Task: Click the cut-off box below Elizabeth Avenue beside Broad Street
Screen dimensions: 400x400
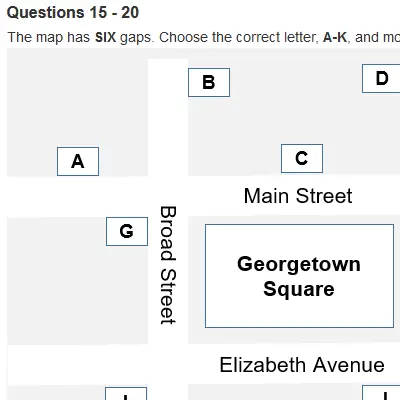Action: (126, 393)
